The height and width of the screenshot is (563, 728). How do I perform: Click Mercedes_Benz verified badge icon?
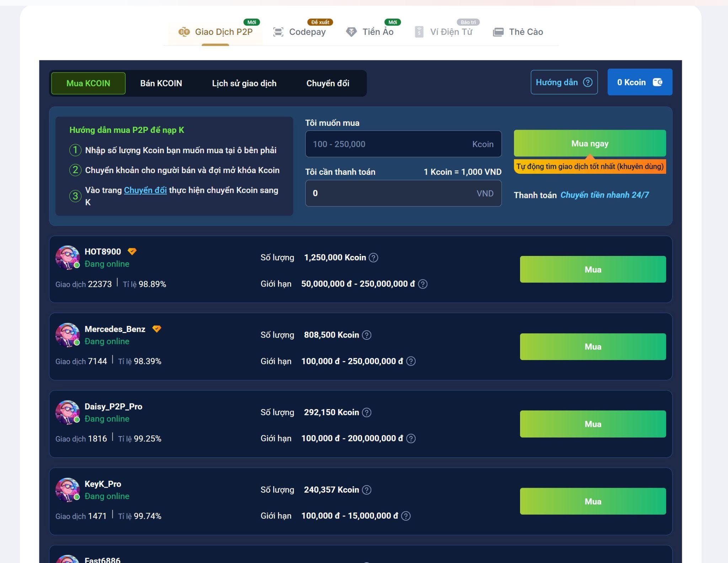[x=156, y=329]
